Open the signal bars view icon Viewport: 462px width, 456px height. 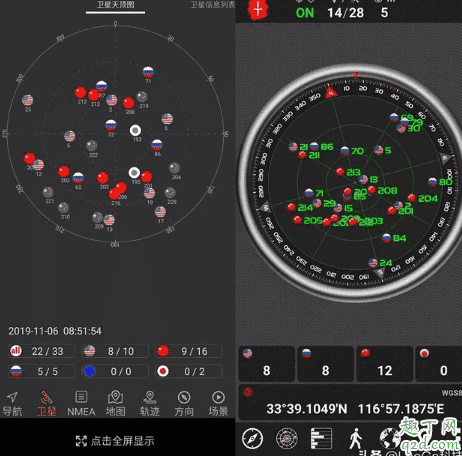(x=321, y=439)
